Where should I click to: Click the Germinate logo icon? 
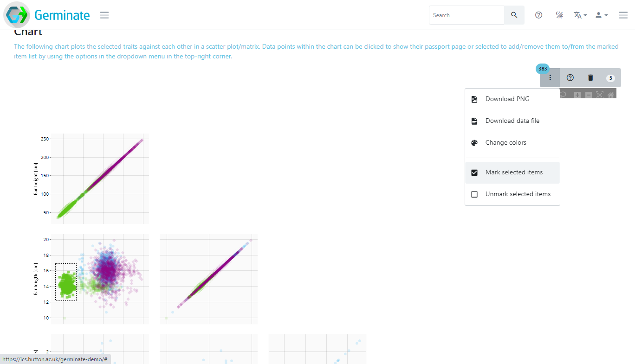17,15
